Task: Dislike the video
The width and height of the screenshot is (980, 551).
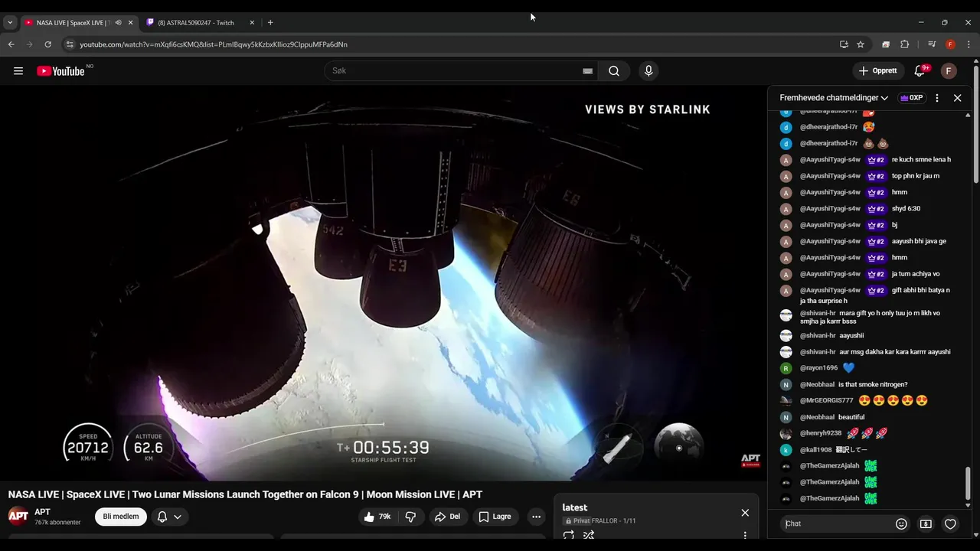Action: (x=410, y=517)
